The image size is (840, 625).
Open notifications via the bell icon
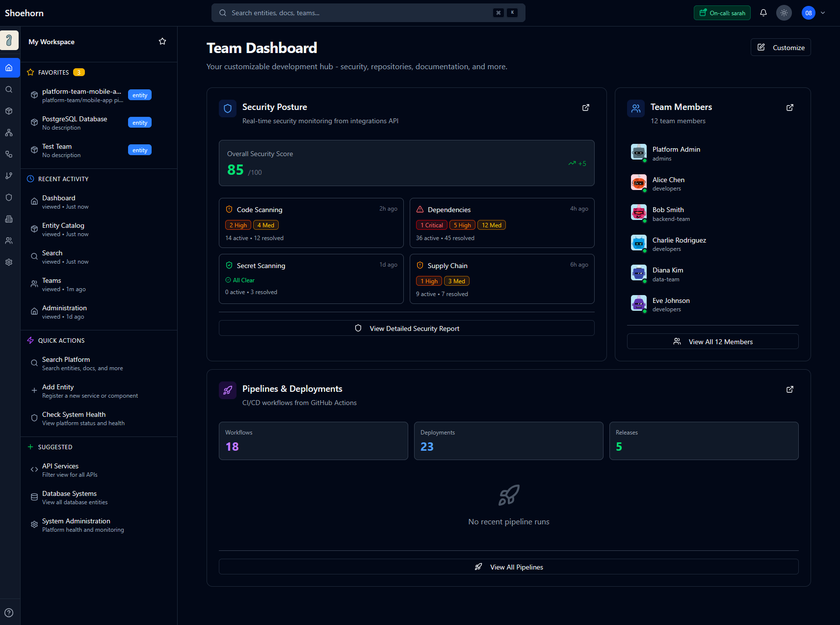763,12
